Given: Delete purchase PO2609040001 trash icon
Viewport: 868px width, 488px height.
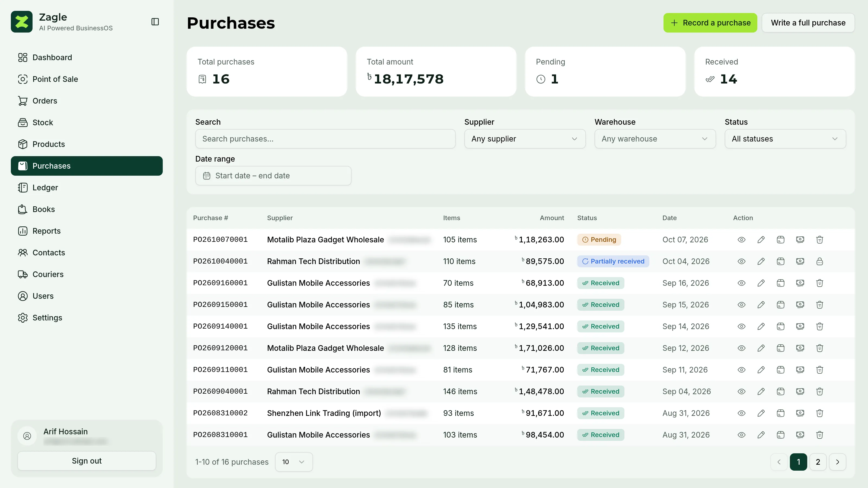Looking at the screenshot, I should [x=819, y=392].
